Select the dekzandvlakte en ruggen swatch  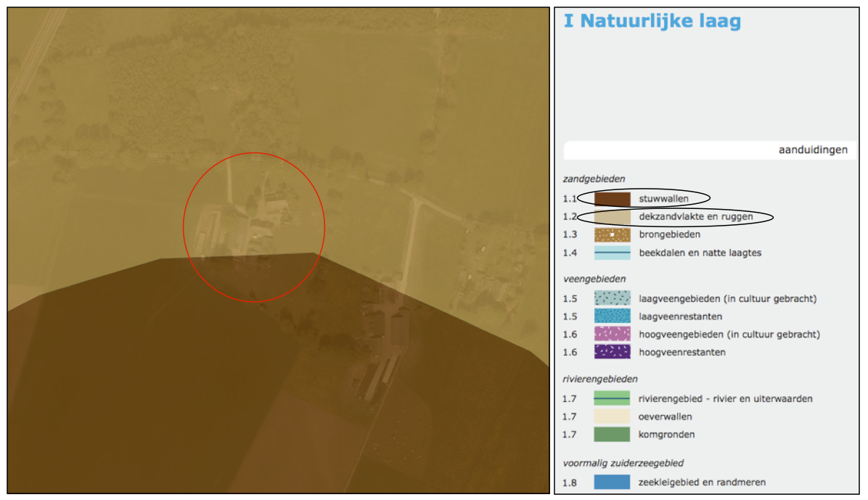pos(613,216)
